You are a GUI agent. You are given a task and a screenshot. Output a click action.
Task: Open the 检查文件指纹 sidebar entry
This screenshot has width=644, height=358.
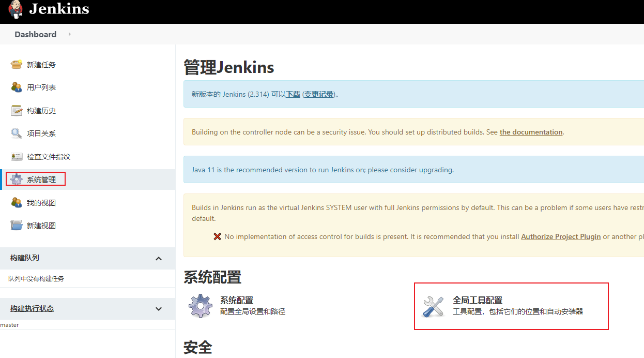[x=49, y=157]
